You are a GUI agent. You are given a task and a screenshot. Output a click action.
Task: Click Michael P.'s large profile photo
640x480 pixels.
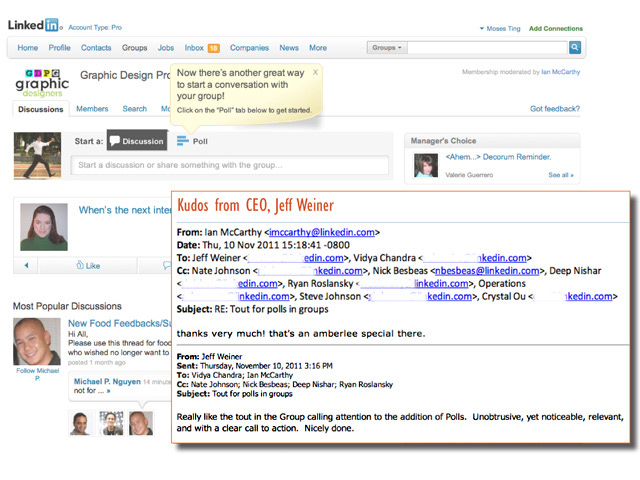[37, 342]
